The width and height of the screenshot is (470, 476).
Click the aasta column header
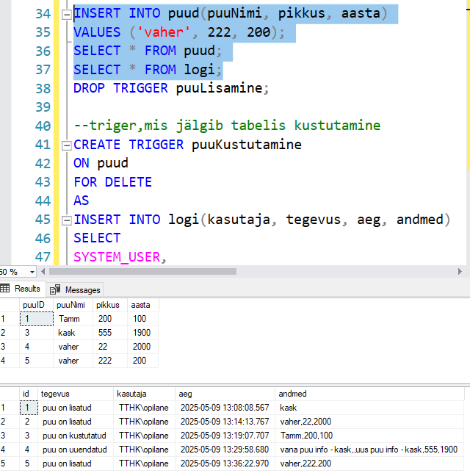[142, 305]
